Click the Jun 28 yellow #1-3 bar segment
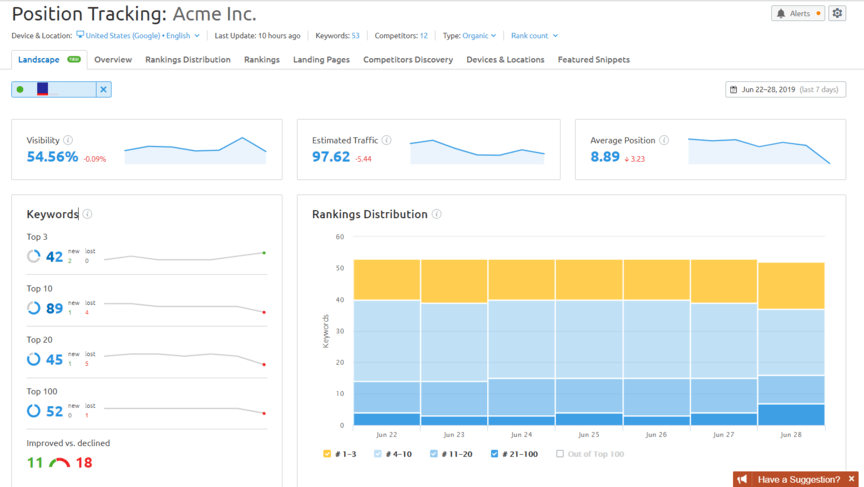 [791, 286]
